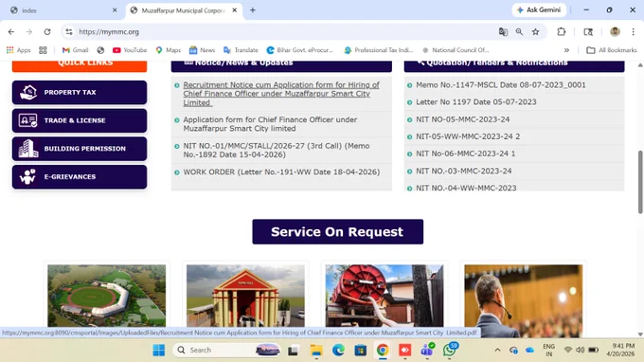Open the Translate bookmark

pyautogui.click(x=241, y=50)
